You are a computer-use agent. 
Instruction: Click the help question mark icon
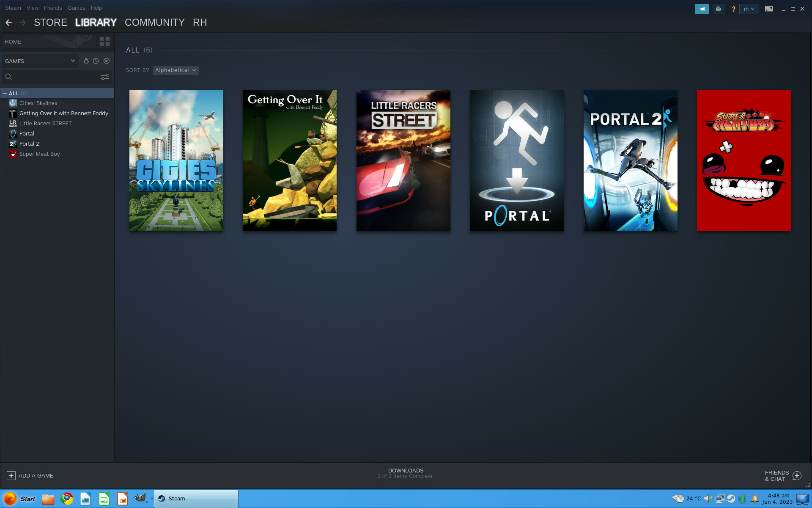[x=733, y=9]
